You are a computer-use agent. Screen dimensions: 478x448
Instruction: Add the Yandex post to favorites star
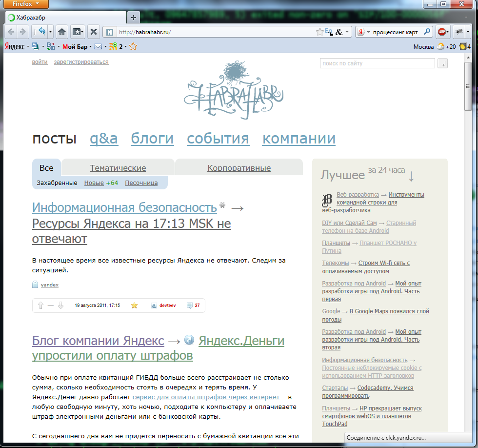click(134, 305)
